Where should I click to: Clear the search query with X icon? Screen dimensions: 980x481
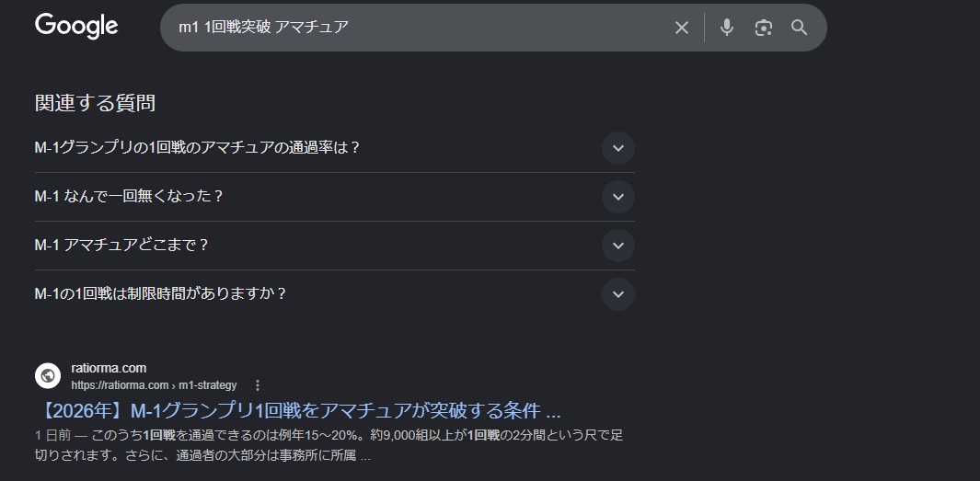(681, 28)
